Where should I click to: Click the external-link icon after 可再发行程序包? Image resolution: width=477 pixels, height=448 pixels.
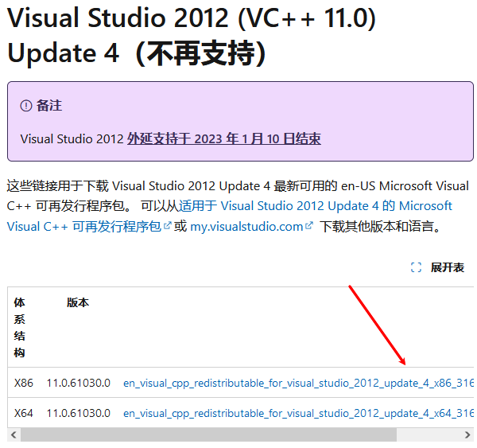click(x=168, y=226)
